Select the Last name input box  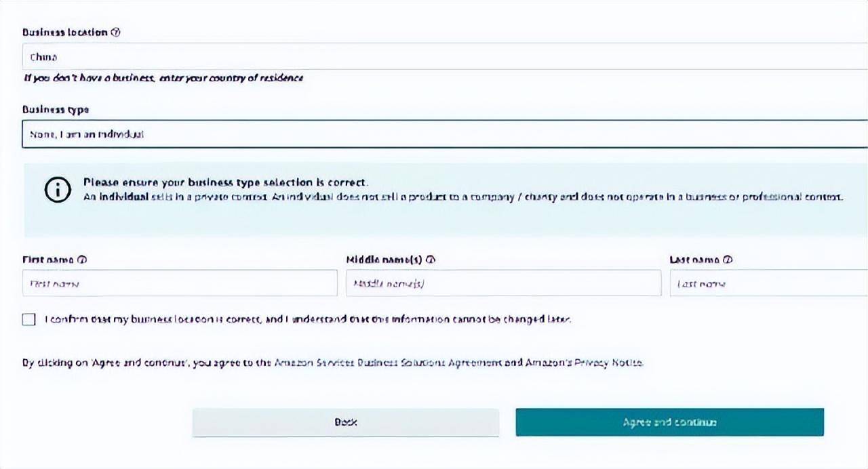pyautogui.click(x=768, y=283)
